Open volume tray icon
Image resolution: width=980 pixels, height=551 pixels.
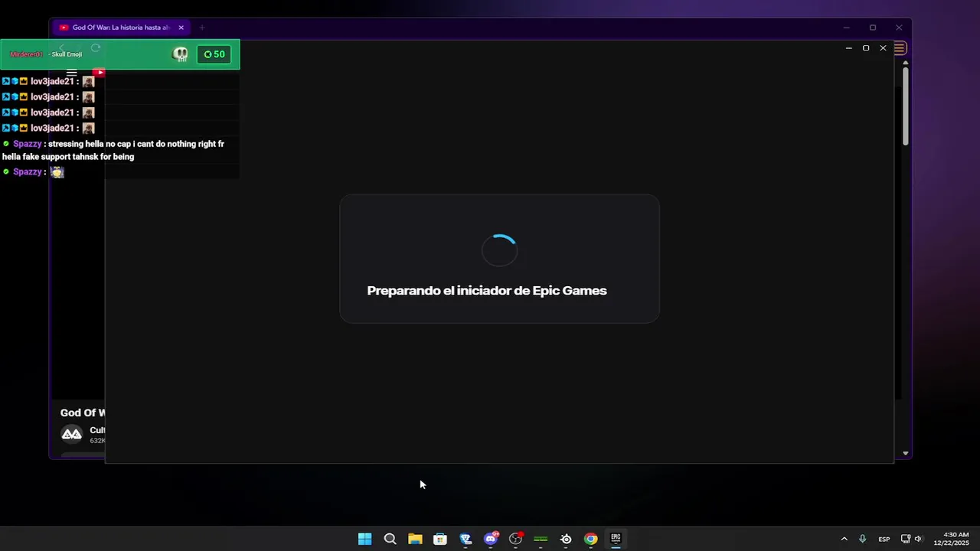pos(918,539)
